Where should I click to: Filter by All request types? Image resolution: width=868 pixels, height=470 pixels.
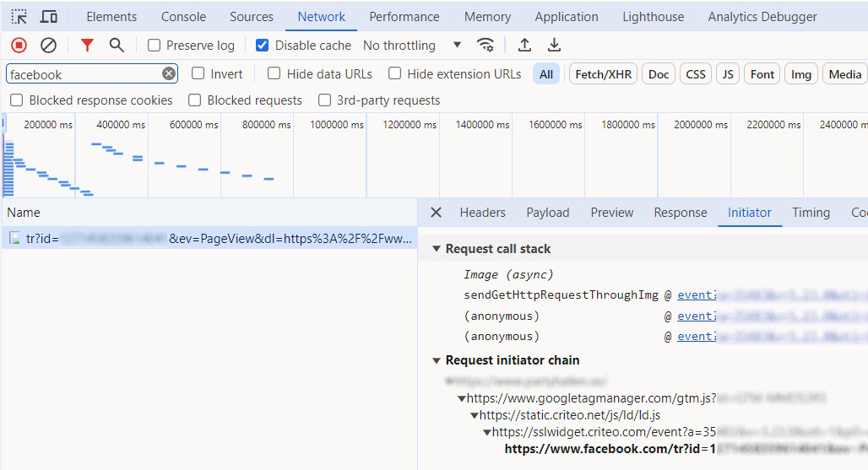[546, 74]
